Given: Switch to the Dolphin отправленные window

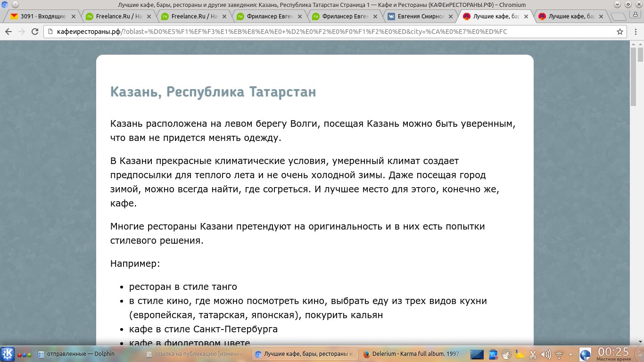Looking at the screenshot, I should coord(88,354).
